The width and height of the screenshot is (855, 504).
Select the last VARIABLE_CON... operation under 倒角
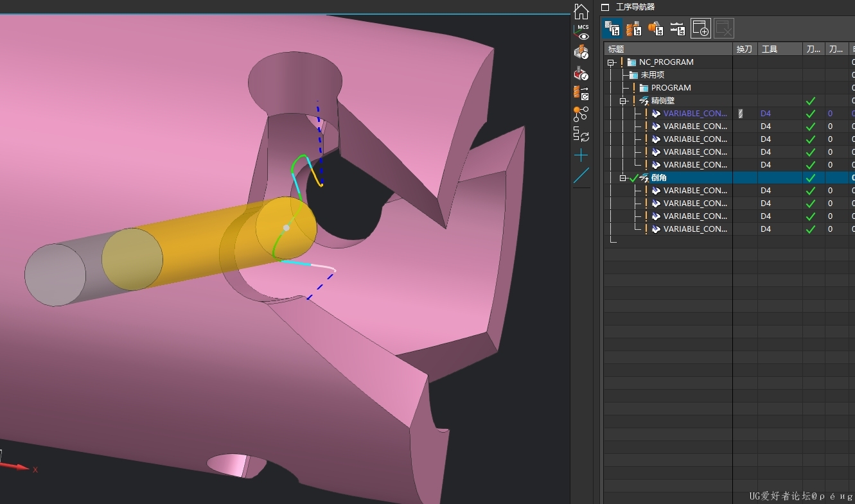coord(695,229)
